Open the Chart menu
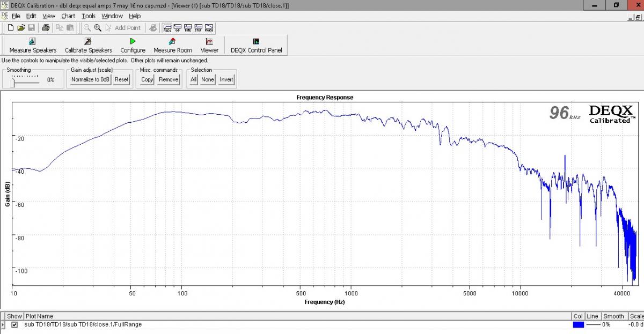Screen dimensions: 644x334 (68, 16)
